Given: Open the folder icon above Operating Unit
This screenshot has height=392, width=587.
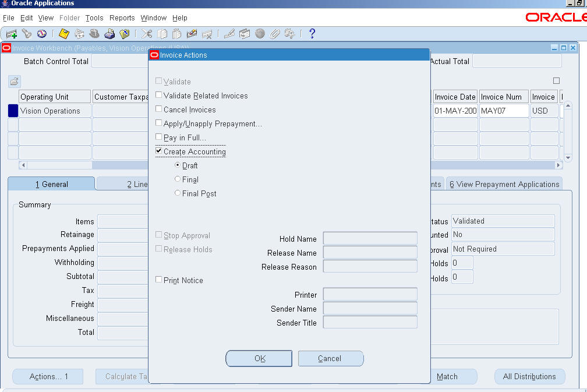Looking at the screenshot, I should [x=14, y=81].
